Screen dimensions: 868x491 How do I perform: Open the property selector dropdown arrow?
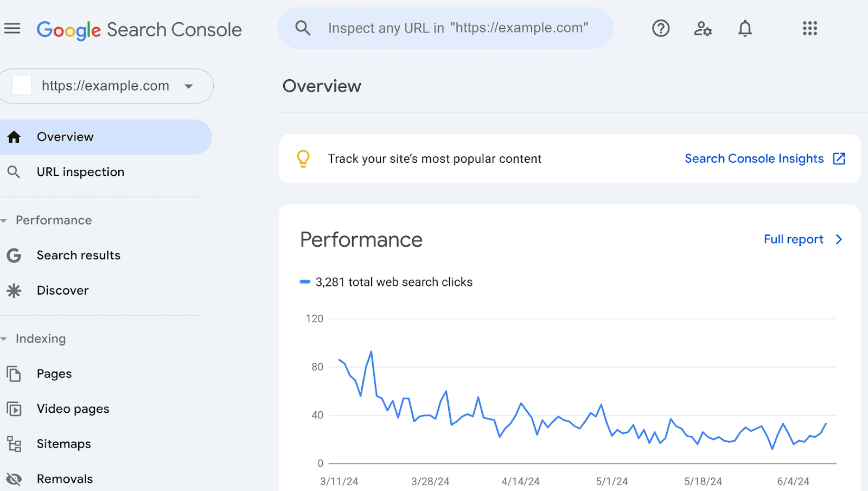click(188, 86)
